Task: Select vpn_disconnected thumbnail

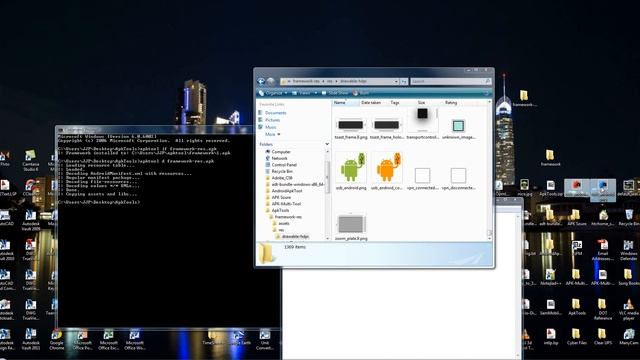Action: pos(458,178)
